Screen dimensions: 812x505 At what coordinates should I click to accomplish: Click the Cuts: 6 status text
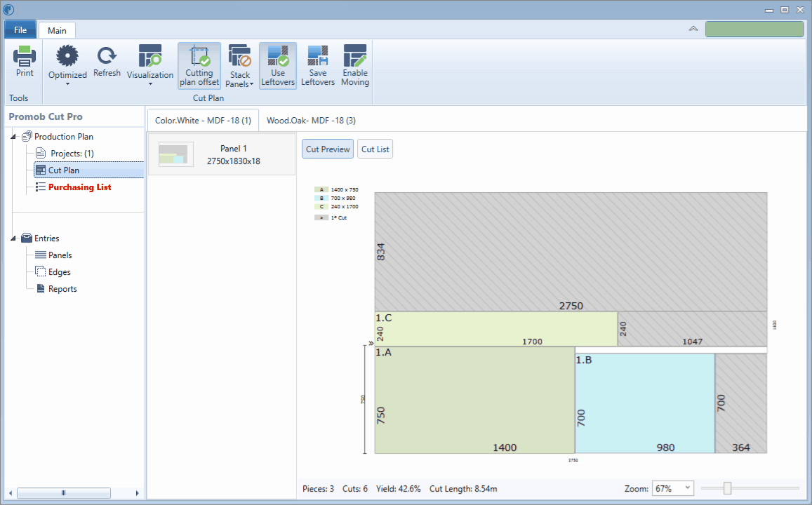click(354, 488)
